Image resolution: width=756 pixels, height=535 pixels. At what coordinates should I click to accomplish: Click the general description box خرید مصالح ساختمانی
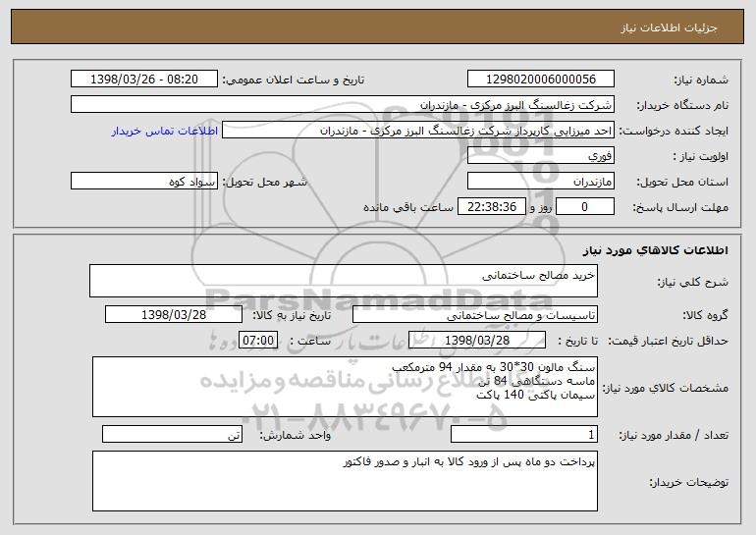click(x=344, y=281)
